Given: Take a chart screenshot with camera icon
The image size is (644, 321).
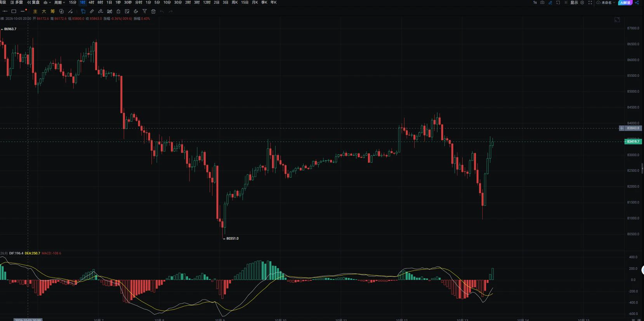Looking at the screenshot, I should 542,2.
